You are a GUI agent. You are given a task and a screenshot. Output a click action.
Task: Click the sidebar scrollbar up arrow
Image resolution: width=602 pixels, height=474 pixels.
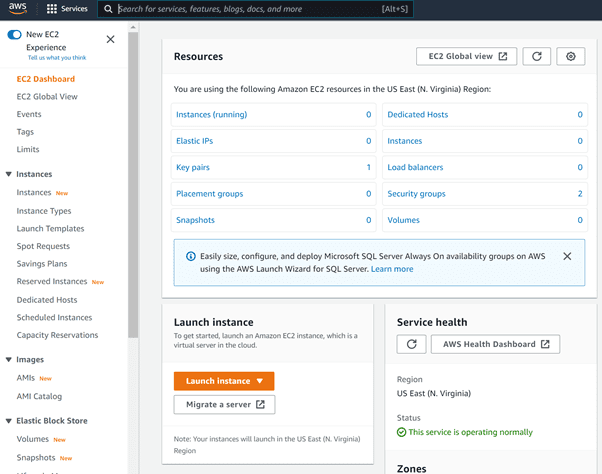(133, 27)
